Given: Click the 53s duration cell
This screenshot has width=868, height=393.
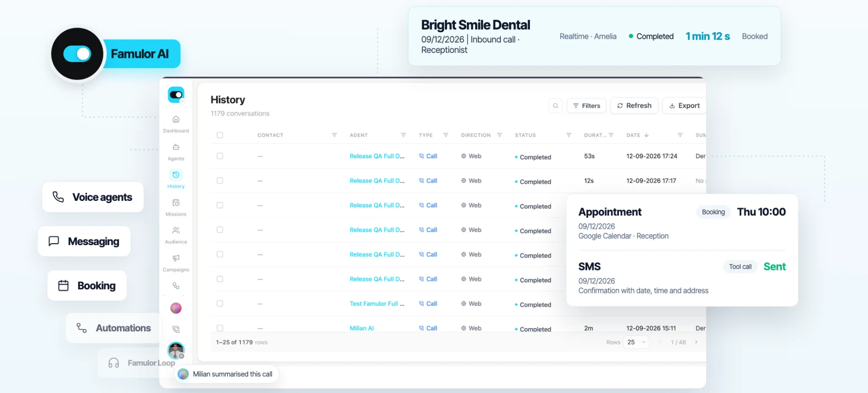Looking at the screenshot, I should 589,156.
